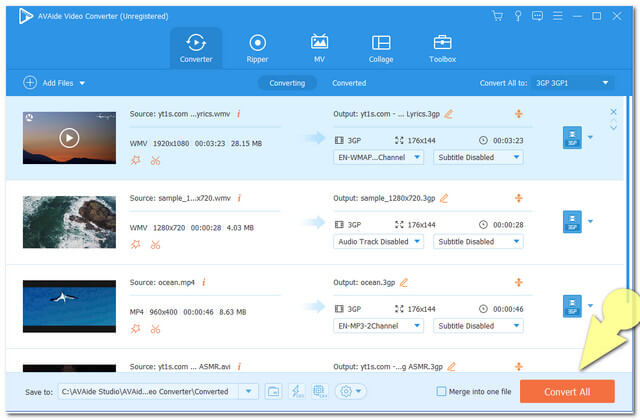Rename output yt1s.com ASMR.3gp
Screen dimensions: 640x420
[x=451, y=366]
